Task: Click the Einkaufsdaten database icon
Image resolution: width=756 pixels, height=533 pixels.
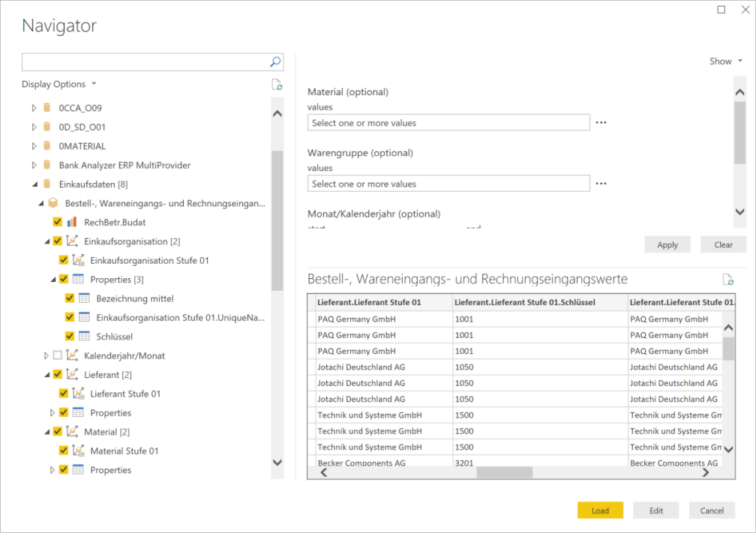Action: [x=46, y=184]
